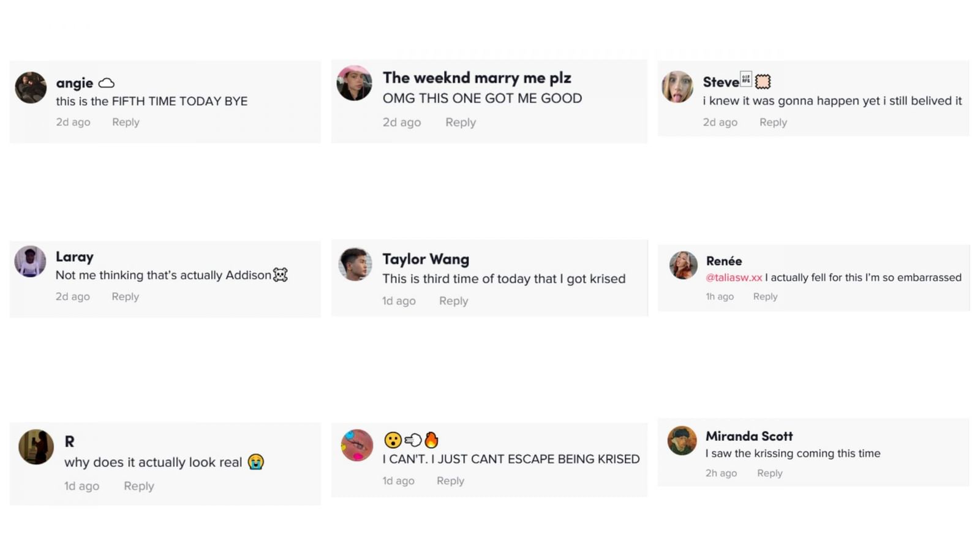Open Miranda Scott's avatar

pyautogui.click(x=682, y=440)
